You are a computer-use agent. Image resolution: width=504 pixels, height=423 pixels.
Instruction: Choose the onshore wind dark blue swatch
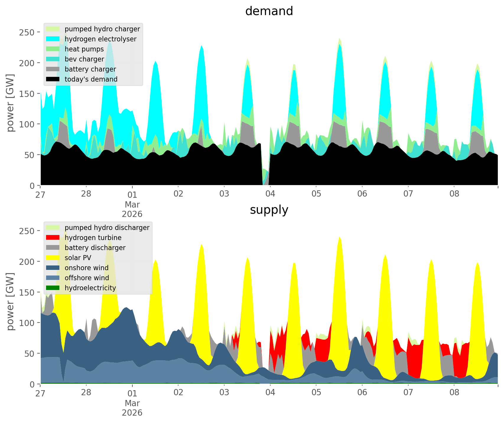click(x=53, y=268)
